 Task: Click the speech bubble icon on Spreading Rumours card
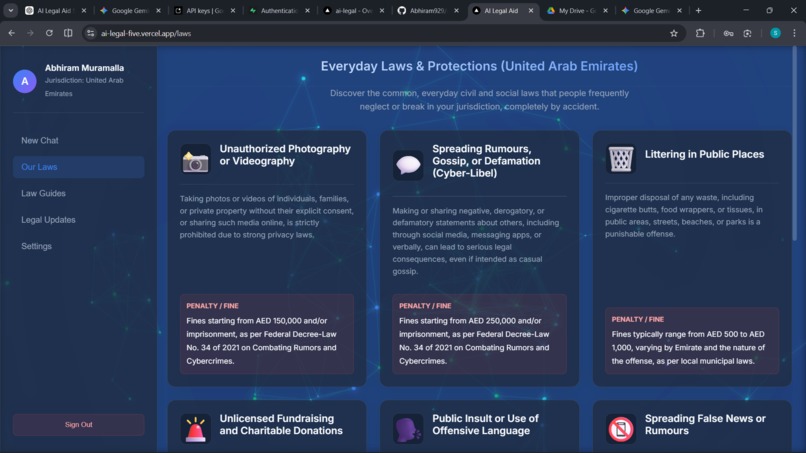point(408,165)
